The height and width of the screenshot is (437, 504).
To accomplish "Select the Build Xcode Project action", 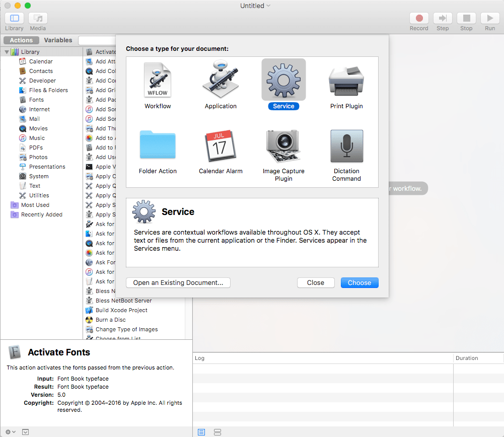I will [121, 311].
